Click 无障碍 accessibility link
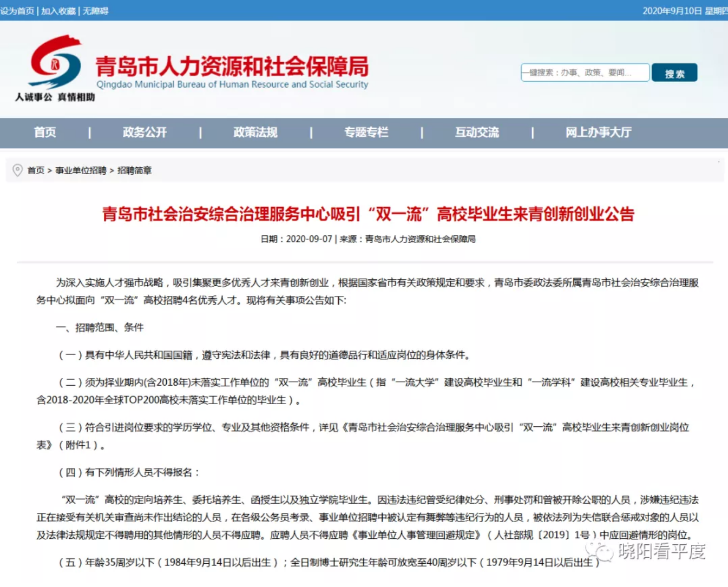 [95, 11]
